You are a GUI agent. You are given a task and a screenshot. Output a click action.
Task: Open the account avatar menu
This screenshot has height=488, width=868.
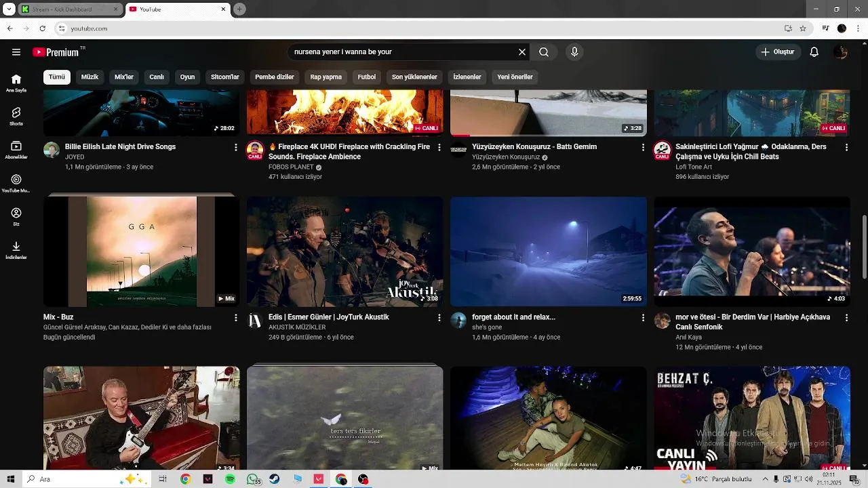coord(841,52)
